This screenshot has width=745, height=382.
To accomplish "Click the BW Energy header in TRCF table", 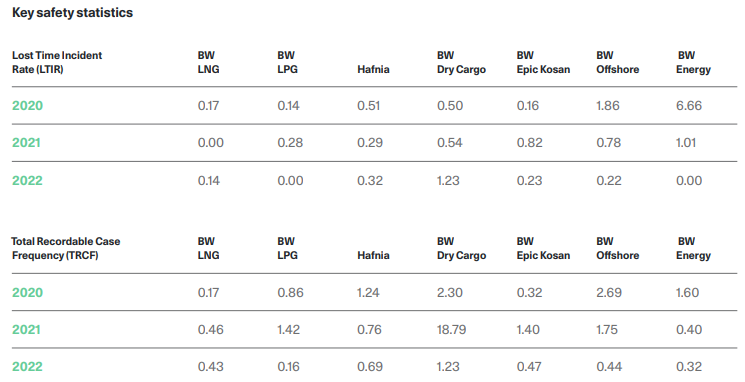I will point(693,248).
